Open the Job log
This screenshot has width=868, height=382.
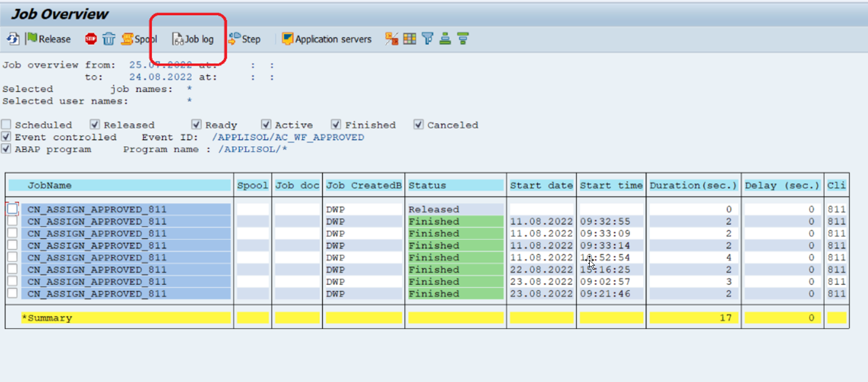coord(193,39)
